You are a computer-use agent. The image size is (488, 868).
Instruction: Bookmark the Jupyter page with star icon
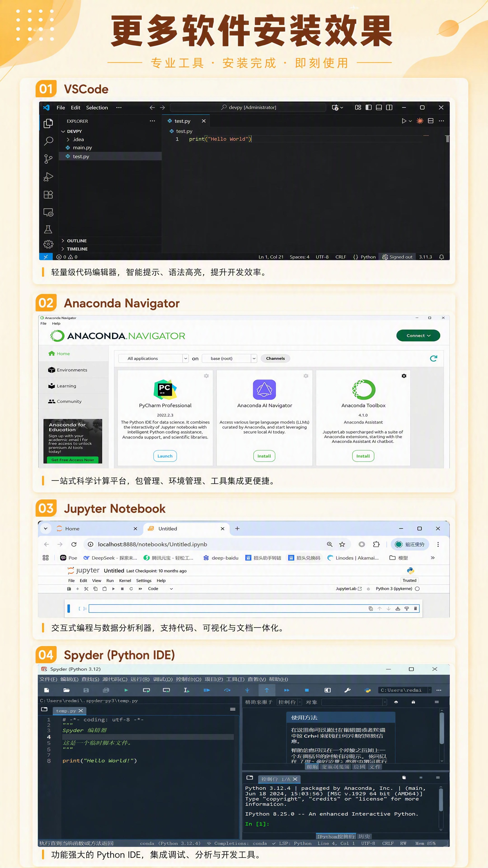click(342, 544)
